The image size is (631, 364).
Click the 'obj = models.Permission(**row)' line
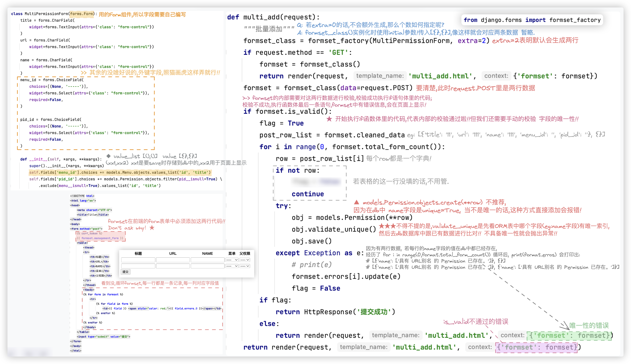tap(352, 217)
